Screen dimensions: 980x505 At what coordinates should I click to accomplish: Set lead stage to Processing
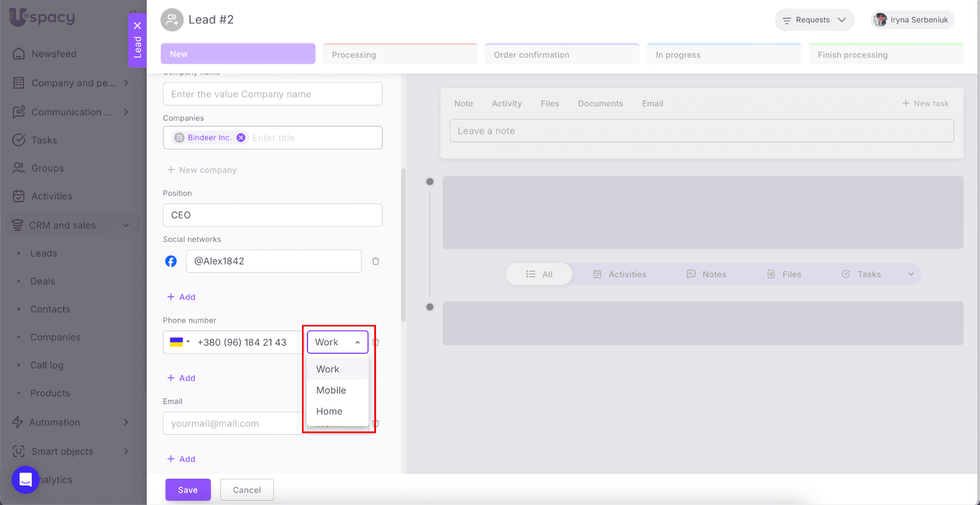tap(399, 54)
